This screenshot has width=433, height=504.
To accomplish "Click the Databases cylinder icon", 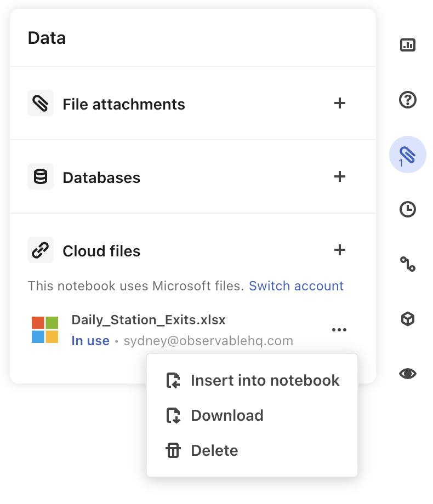I will pos(40,176).
